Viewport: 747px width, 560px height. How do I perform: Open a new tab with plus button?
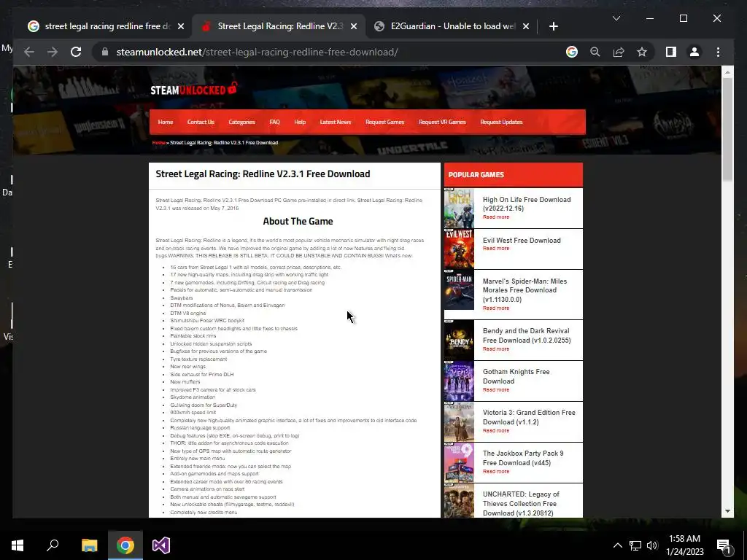(553, 26)
